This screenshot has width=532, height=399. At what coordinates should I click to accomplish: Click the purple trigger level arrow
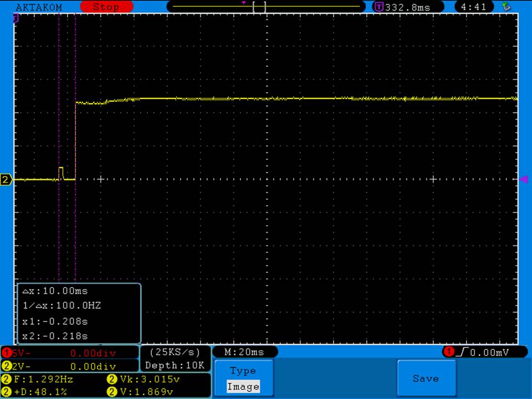point(523,179)
